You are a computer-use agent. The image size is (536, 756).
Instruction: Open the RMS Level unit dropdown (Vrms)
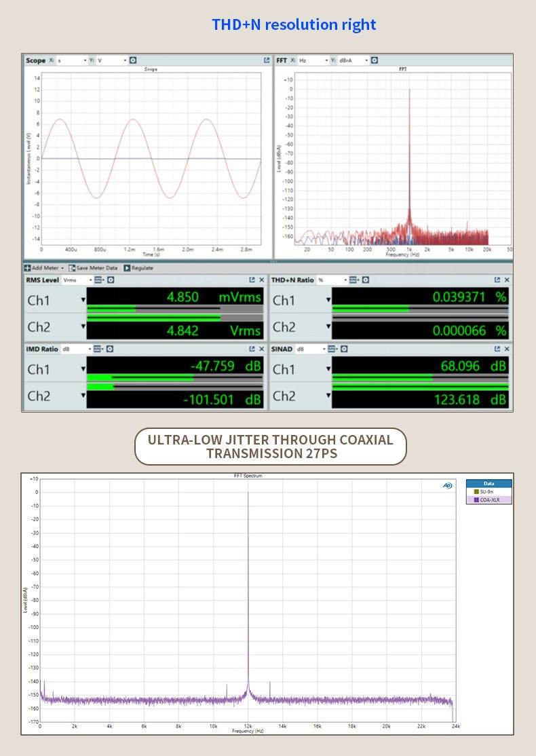(76, 280)
